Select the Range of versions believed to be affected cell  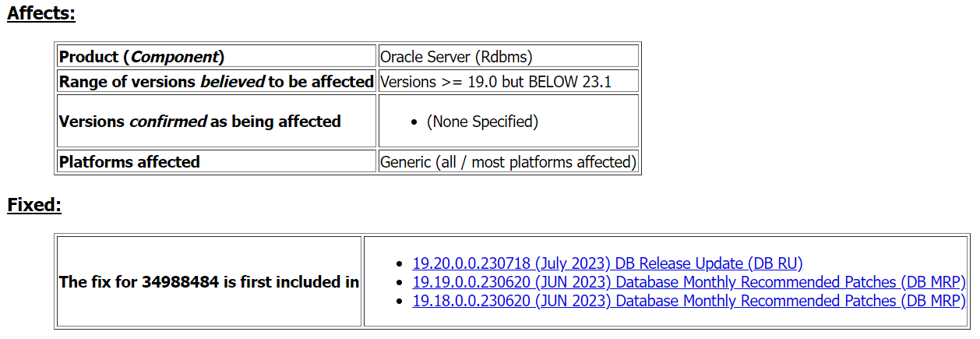coord(217,81)
